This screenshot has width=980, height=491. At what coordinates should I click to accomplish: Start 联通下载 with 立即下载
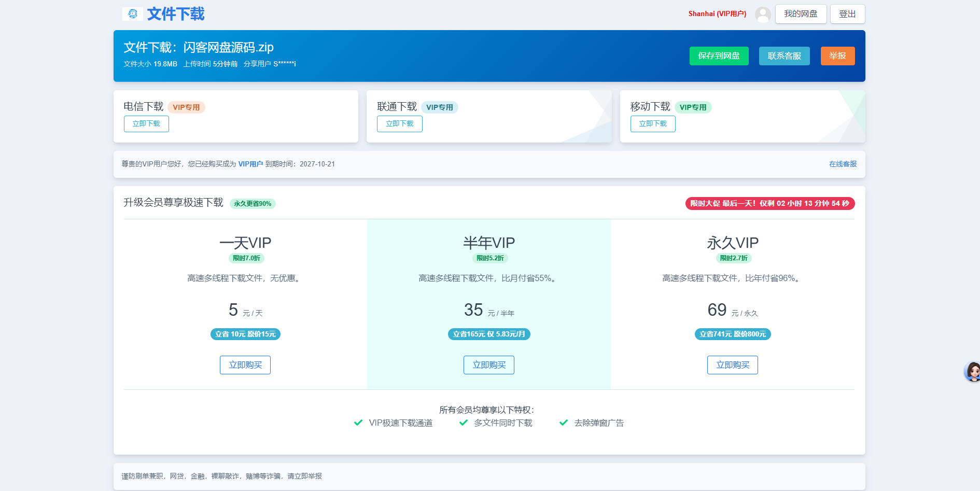tap(399, 124)
